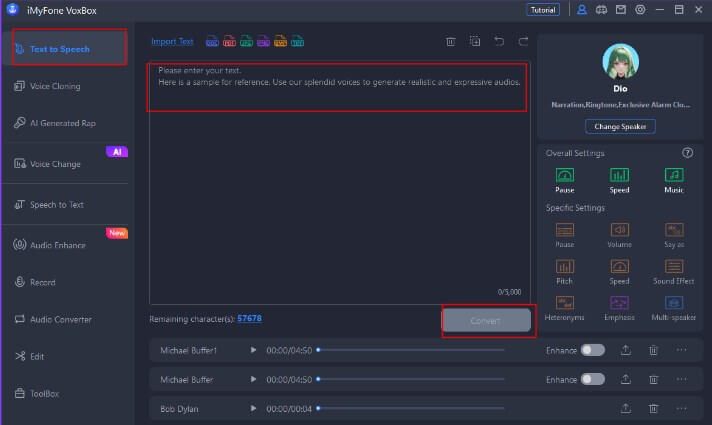Export the Michael Buffer audio
Image resolution: width=712 pixels, height=425 pixels.
(x=626, y=379)
